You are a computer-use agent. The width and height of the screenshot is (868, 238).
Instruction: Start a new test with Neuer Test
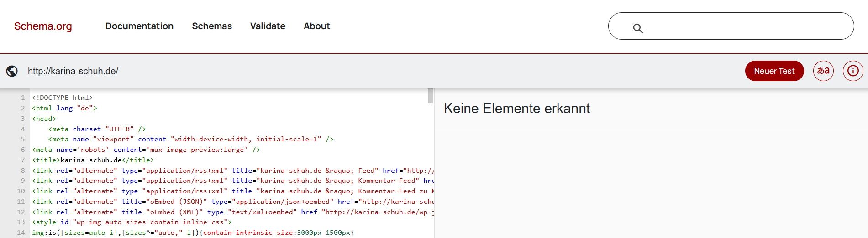(774, 71)
